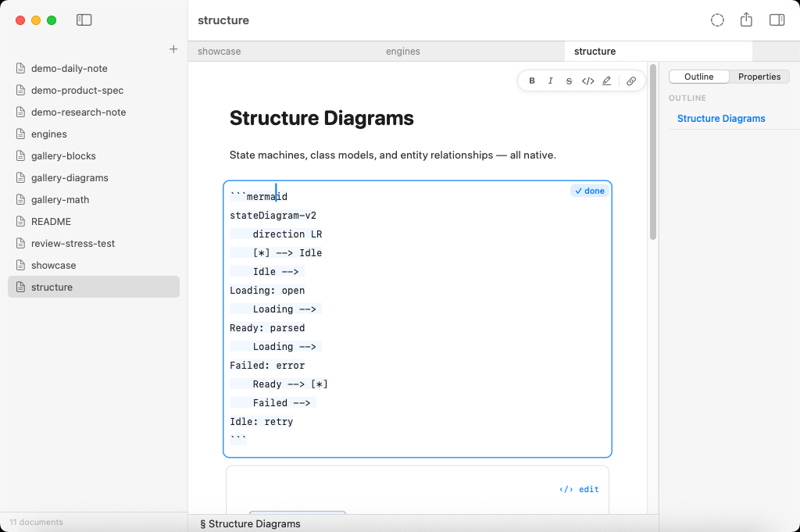
Task: Select the structure tab
Action: click(658, 52)
